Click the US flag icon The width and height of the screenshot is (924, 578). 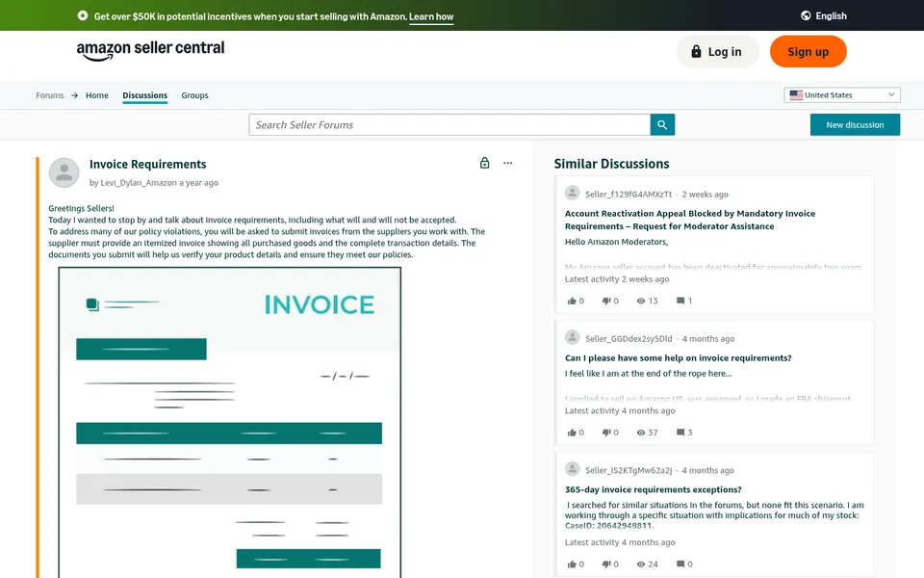pos(796,95)
